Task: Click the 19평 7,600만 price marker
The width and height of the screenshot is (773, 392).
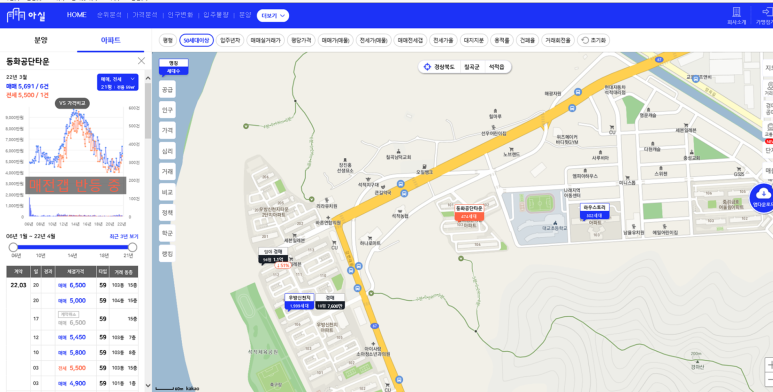Action: click(330, 302)
